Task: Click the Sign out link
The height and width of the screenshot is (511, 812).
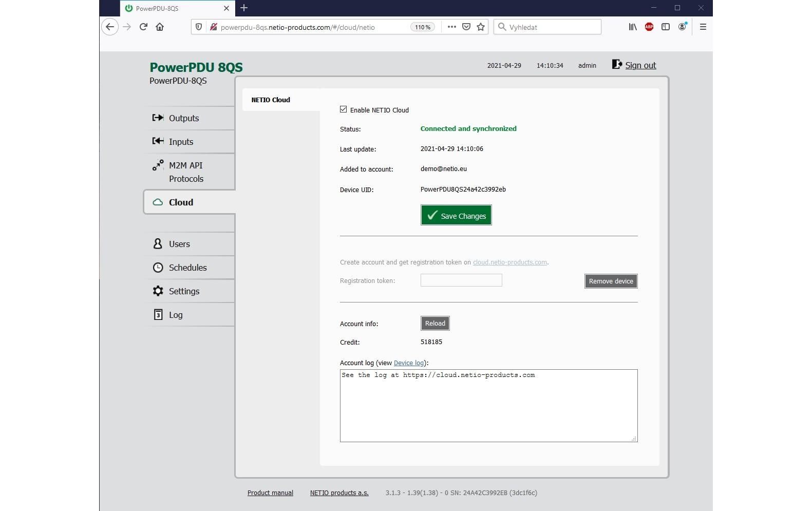Action: tap(640, 65)
